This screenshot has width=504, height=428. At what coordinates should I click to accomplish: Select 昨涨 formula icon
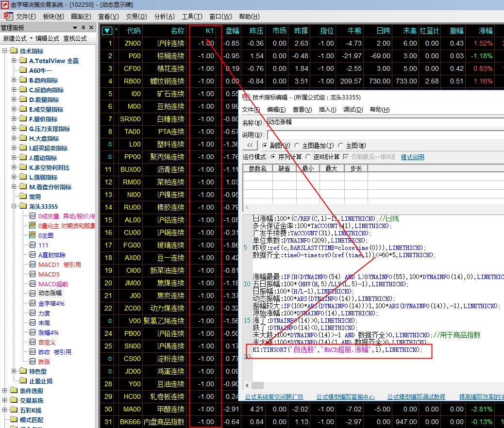pos(33,362)
